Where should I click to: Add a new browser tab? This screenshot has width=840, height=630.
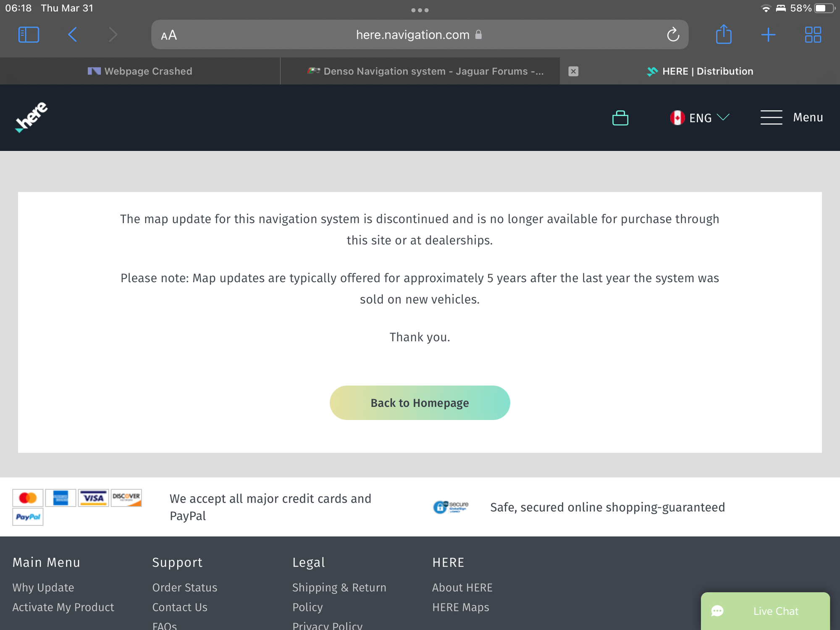(x=768, y=34)
